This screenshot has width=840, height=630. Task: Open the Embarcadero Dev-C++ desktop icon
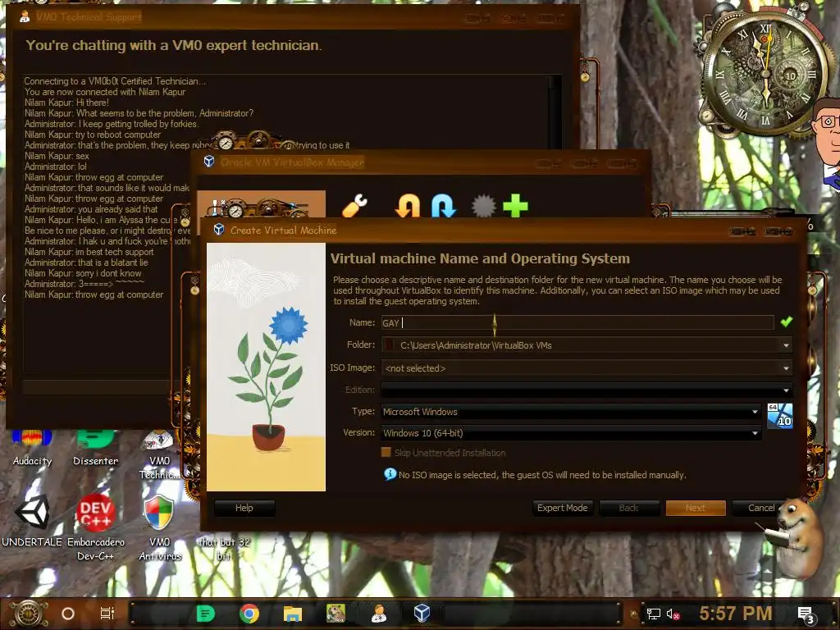(x=95, y=526)
